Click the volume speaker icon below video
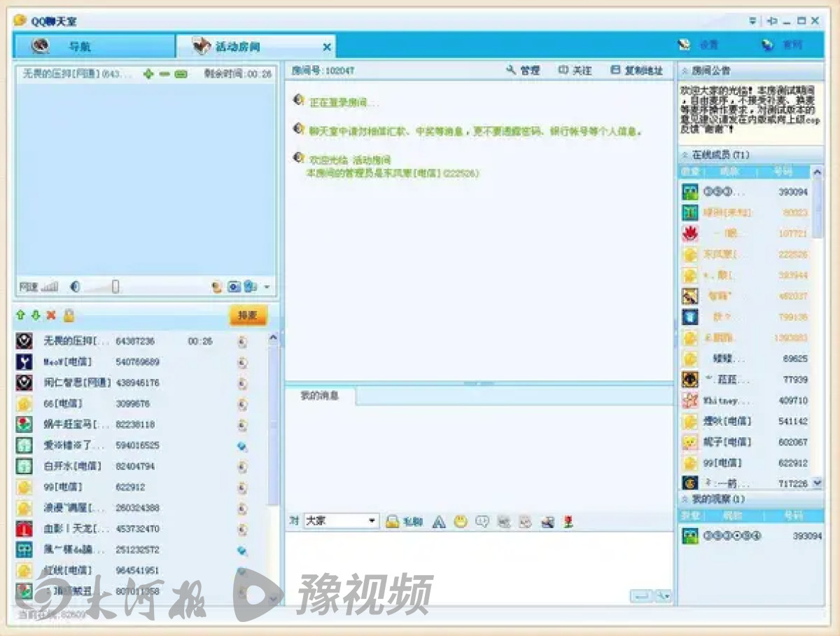 click(x=76, y=286)
